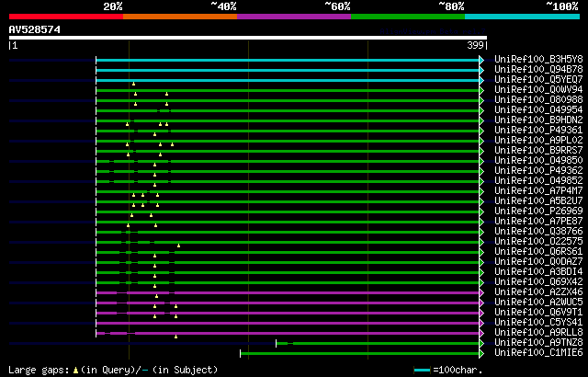The image size is (588, 377).
Task: Select the UniRef100_A3BDI4 hit label
Action: pyautogui.click(x=538, y=272)
